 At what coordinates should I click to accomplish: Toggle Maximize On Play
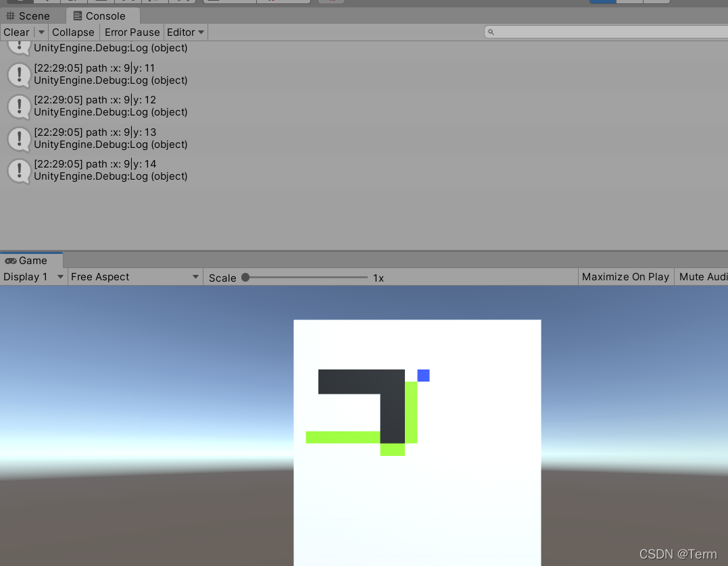tap(625, 277)
